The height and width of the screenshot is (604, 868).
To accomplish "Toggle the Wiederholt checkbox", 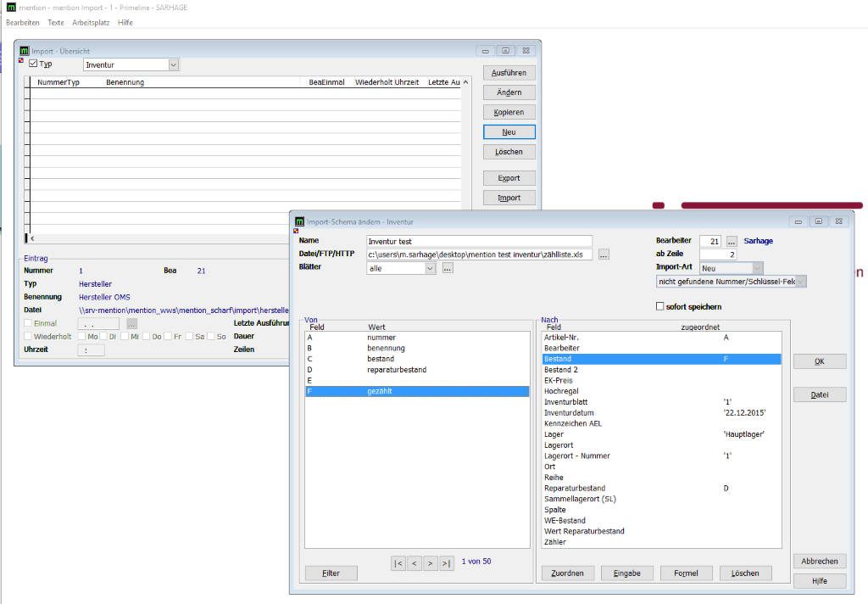I will pos(28,337).
